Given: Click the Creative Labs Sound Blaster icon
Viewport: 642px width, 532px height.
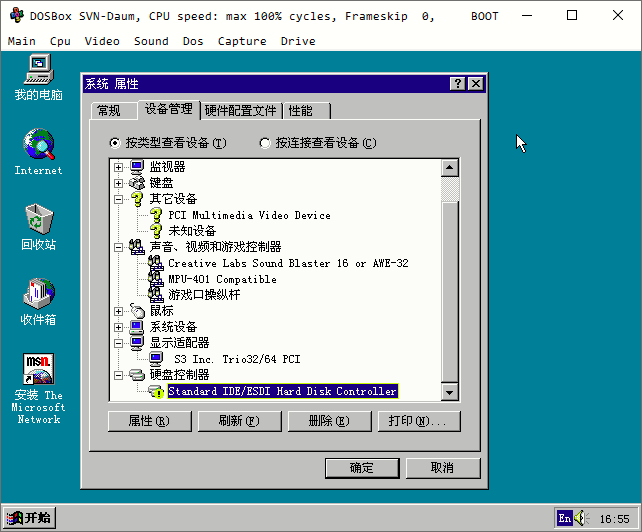Looking at the screenshot, I should (156, 263).
